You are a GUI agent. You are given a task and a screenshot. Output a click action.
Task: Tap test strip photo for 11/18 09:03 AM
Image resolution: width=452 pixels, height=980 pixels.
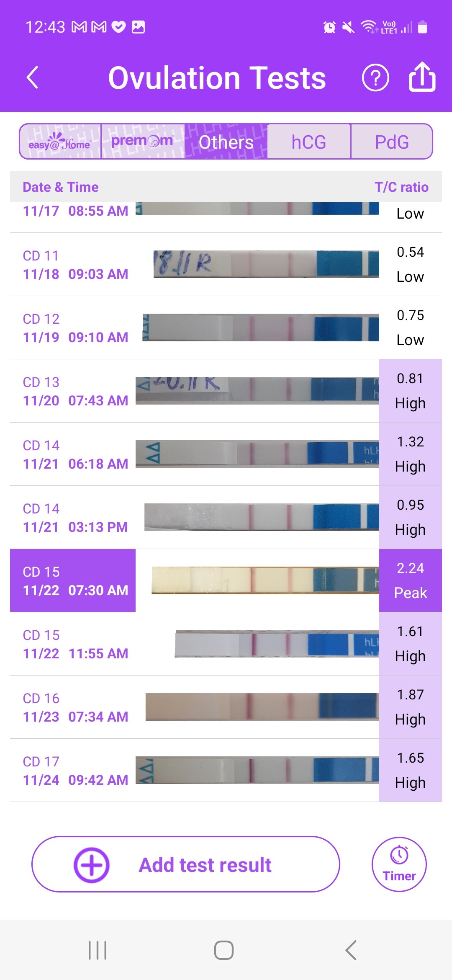(266, 264)
